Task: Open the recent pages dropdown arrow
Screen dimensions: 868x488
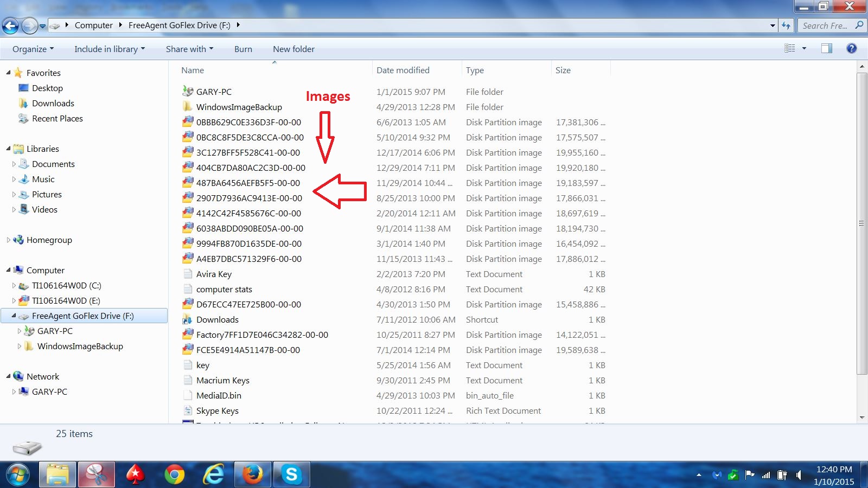Action: tap(42, 26)
